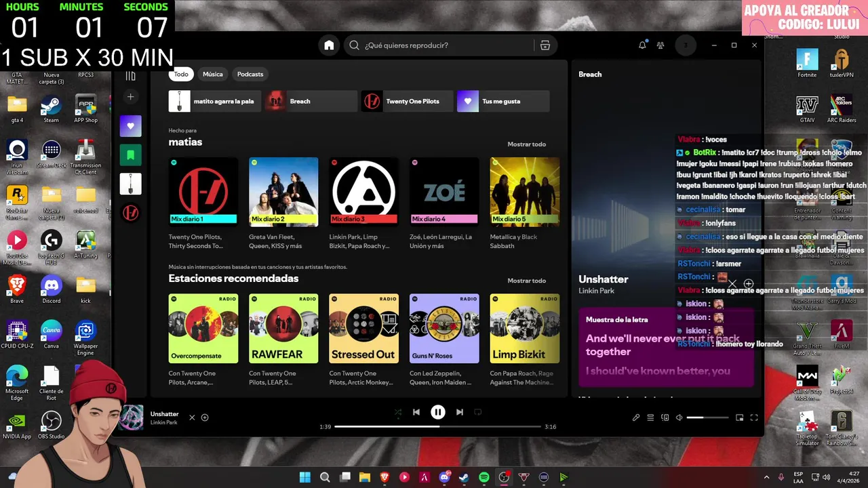Image resolution: width=868 pixels, height=488 pixels.
Task: Collapse Your Library sidebar icon
Action: point(131,75)
